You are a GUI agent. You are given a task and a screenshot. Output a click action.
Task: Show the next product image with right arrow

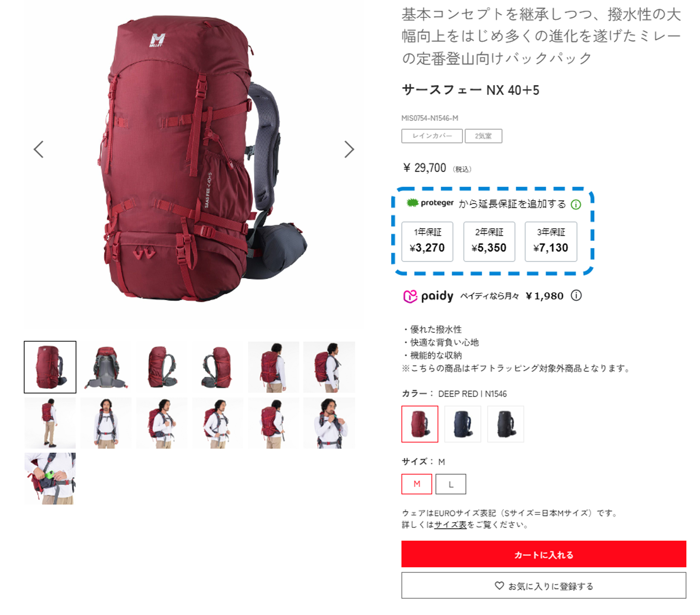click(x=349, y=149)
